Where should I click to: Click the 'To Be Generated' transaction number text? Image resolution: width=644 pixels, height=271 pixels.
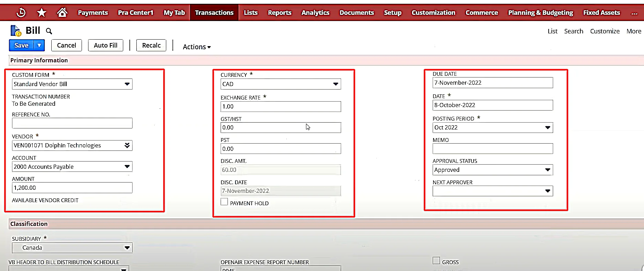click(34, 104)
